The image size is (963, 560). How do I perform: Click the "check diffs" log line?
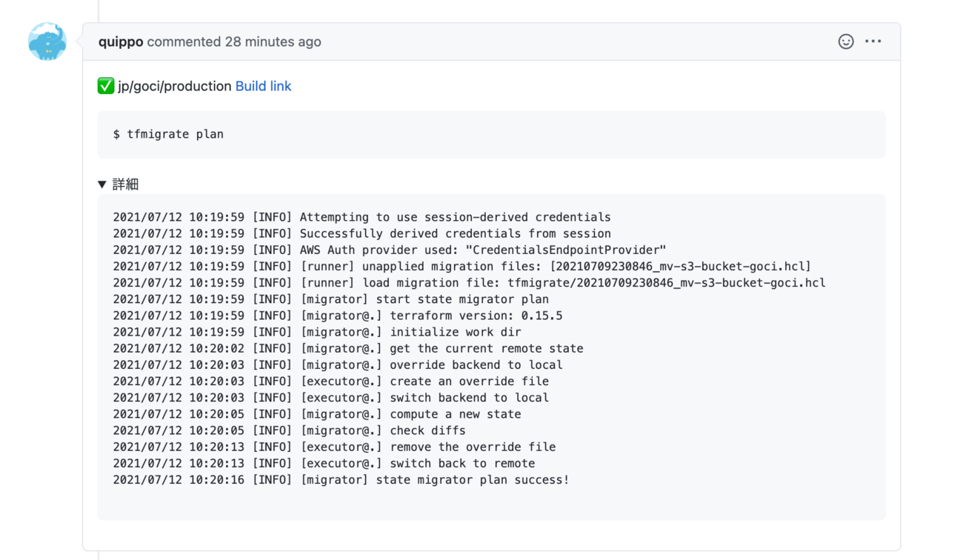pos(289,430)
